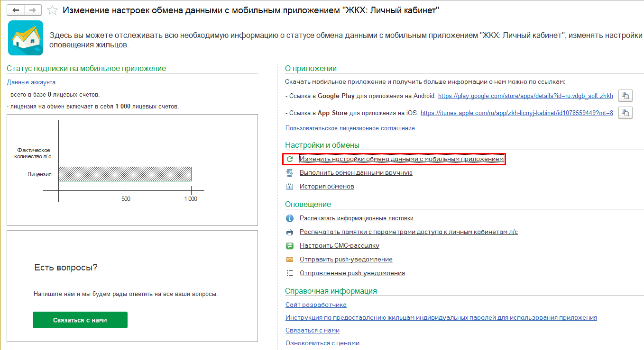Open the Сайт разработчика link

(x=316, y=305)
